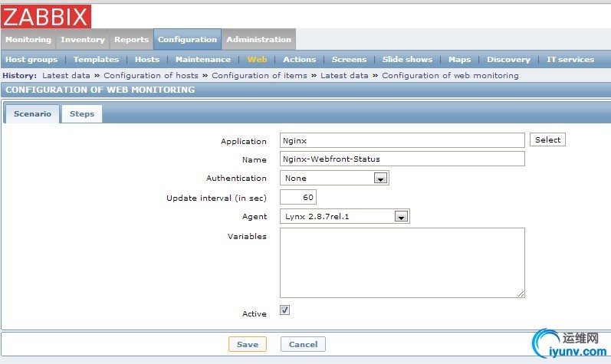This screenshot has width=611, height=364.
Task: Click the Update interval field
Action: [x=298, y=197]
